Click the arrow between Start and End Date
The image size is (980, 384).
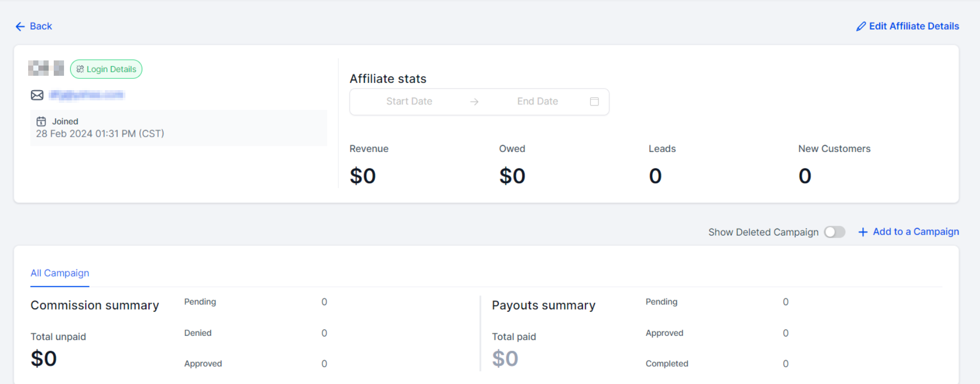pos(474,102)
